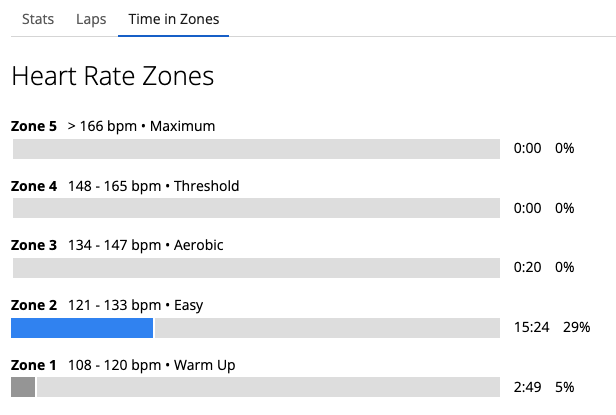Screen dimensions: 616x415
Task: Click the blue Zone 2 filled bar
Action: pos(82,328)
